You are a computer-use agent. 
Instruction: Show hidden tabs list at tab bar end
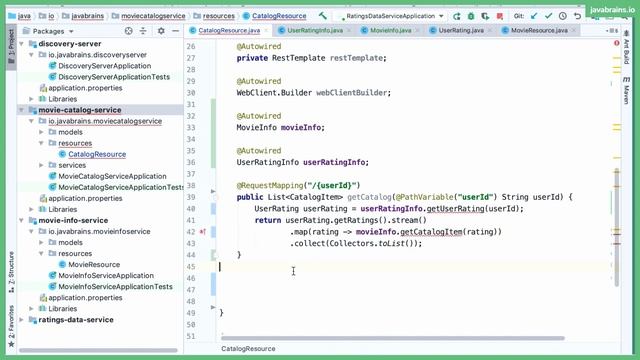[612, 31]
